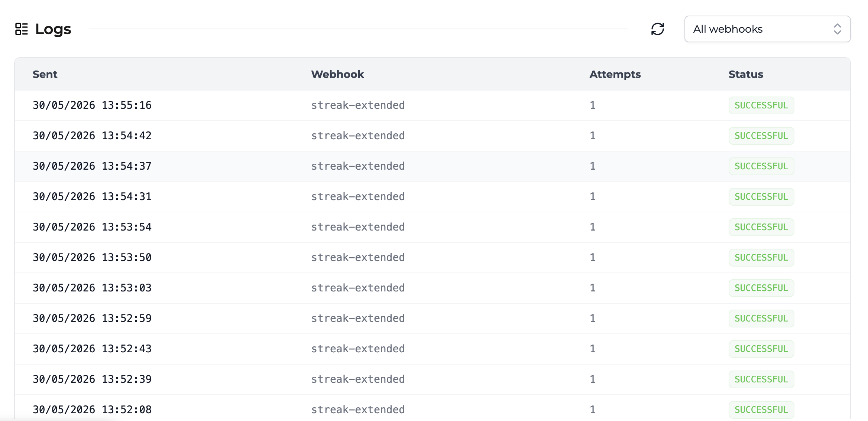Screen dimensions: 868x421
Task: Click streak-extended in the 13:52:08 row
Action: coord(358,410)
